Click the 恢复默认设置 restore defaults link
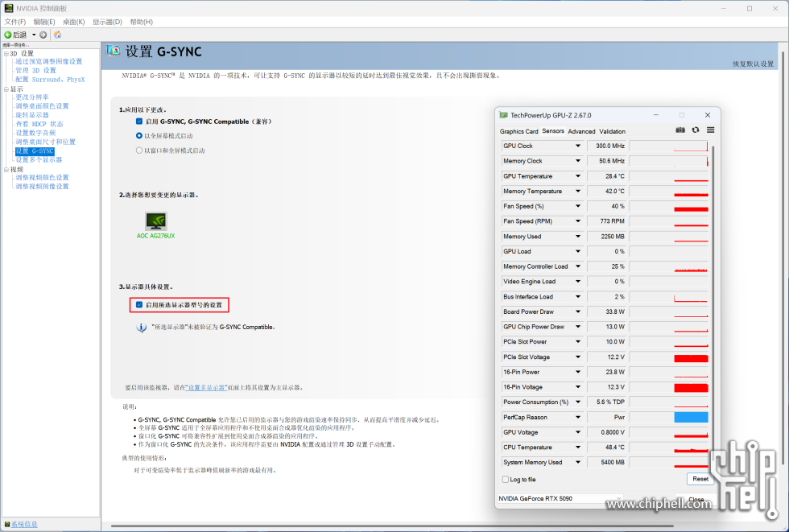Viewport: 789px width, 532px height. point(753,64)
